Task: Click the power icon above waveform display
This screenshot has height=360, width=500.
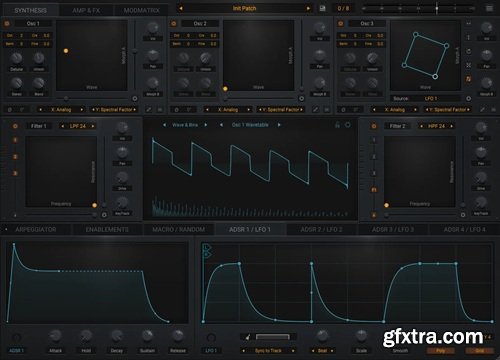Action: pyautogui.click(x=348, y=125)
